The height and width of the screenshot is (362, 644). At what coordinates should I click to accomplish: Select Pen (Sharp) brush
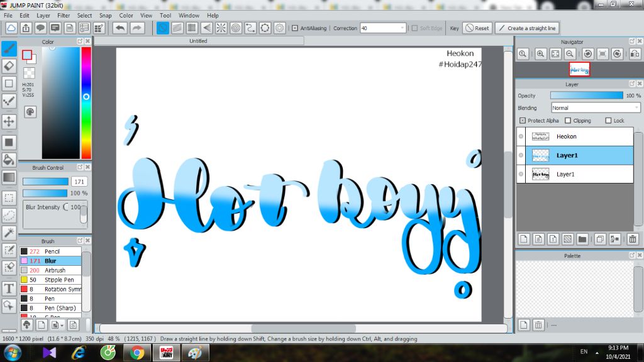(x=50, y=308)
